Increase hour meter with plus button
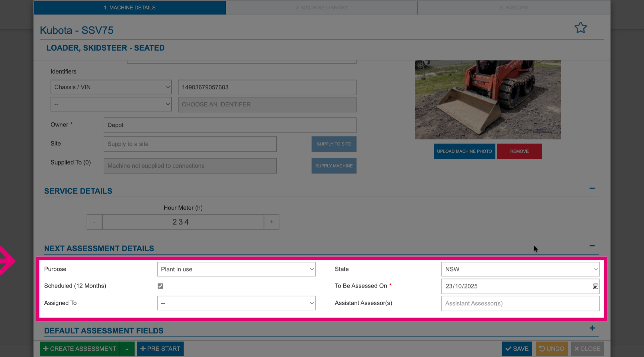Viewport: 644px width, 357px height. (272, 222)
